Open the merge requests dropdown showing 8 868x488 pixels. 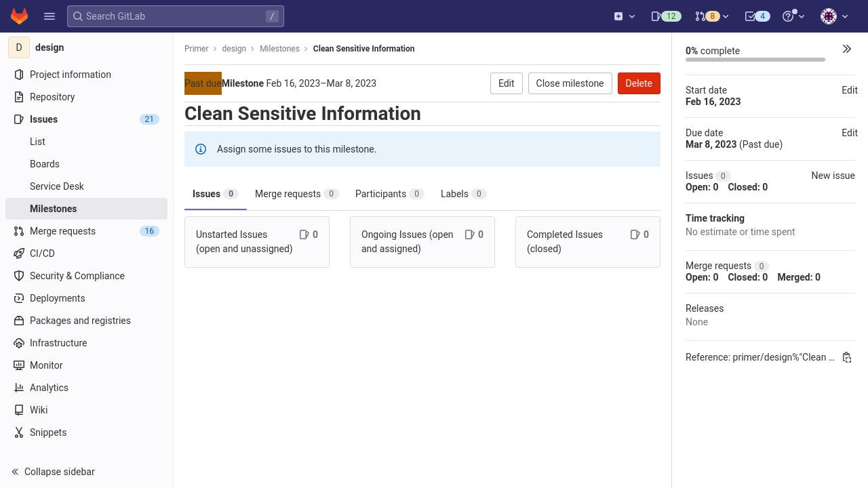[x=712, y=16]
